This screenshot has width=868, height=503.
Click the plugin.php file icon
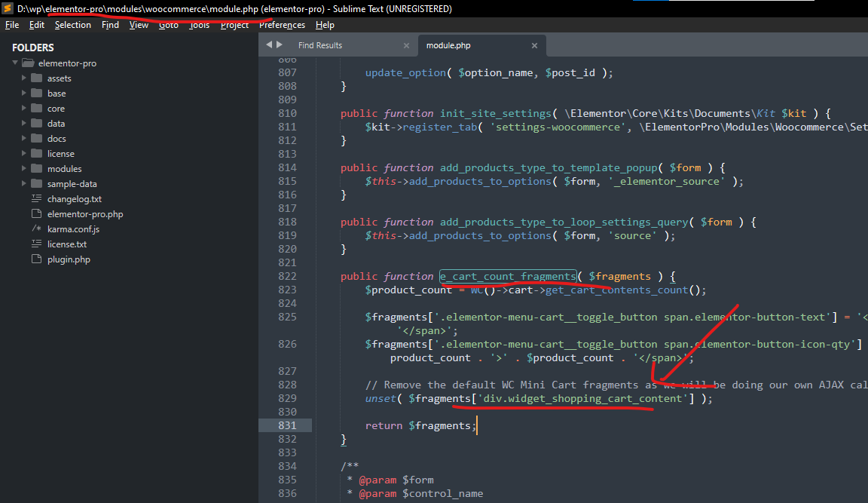coord(36,259)
